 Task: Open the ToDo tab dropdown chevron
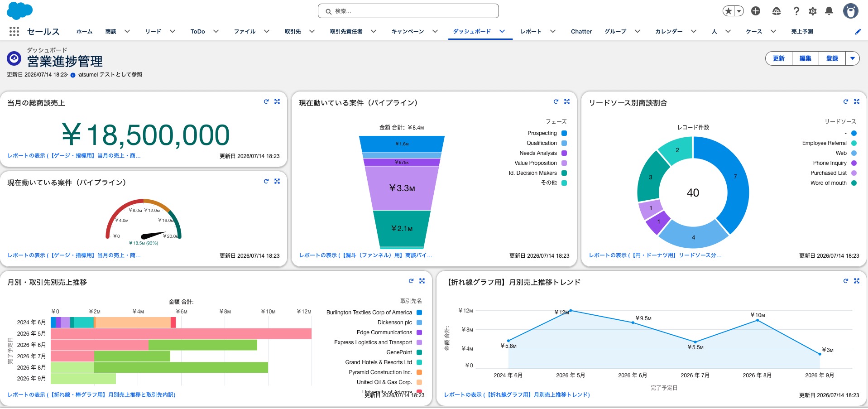click(216, 31)
